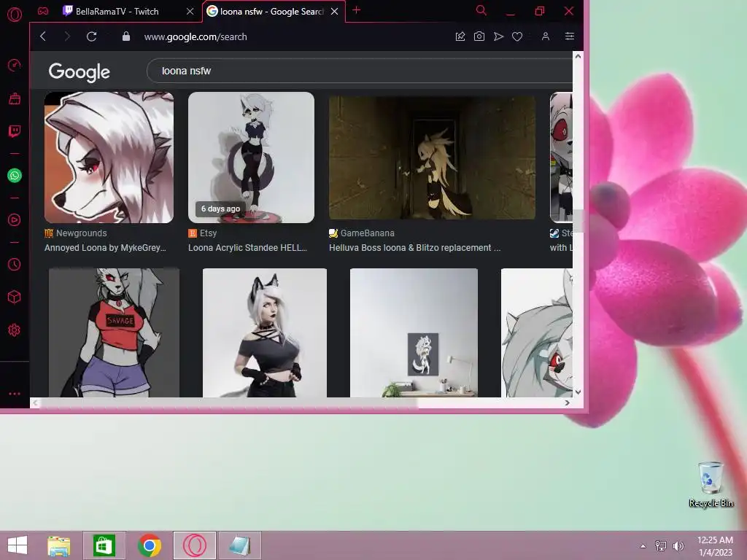Click the Google logo

click(79, 72)
